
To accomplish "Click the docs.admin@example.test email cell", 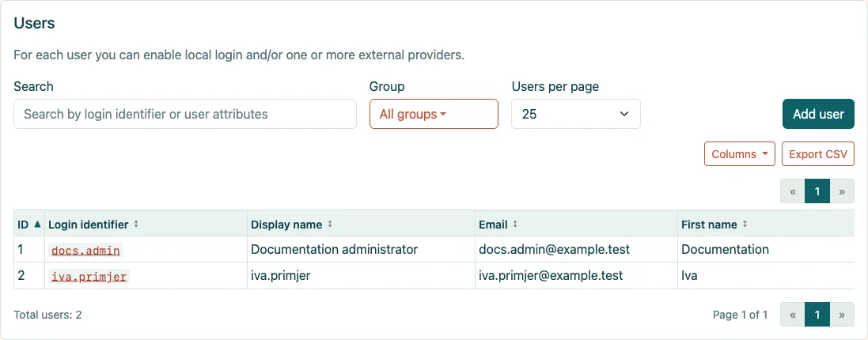I will pos(576,249).
